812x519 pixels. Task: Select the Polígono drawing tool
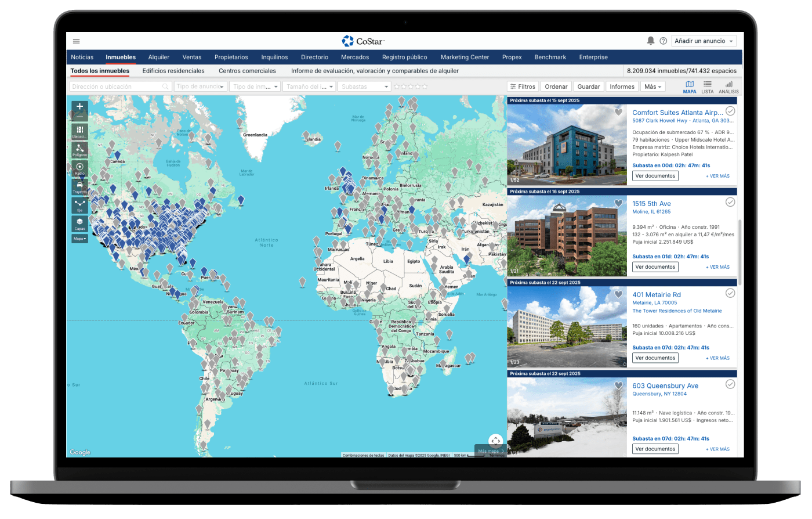[x=79, y=149]
